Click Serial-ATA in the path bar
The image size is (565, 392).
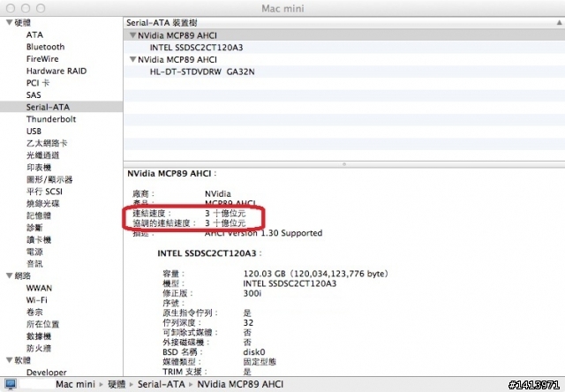coord(161,384)
